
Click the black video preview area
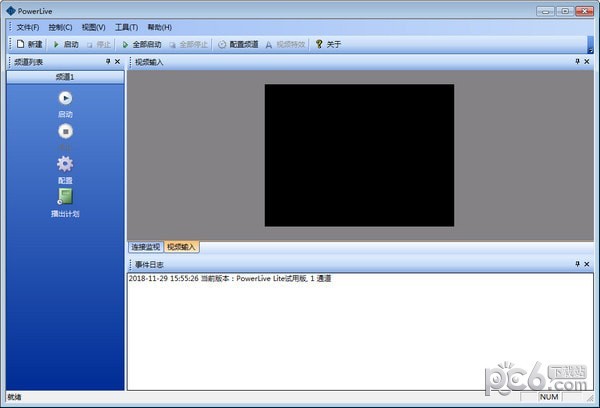(359, 155)
